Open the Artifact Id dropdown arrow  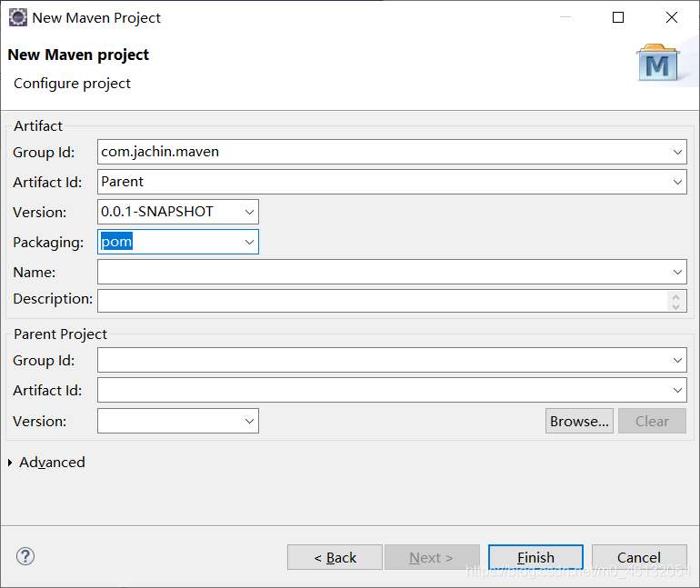pyautogui.click(x=678, y=182)
